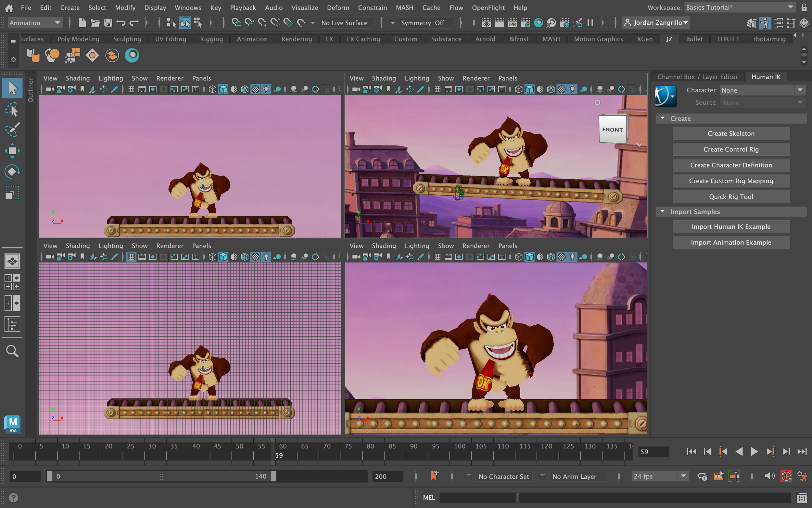
Task: Click the search magnifier icon
Action: click(12, 351)
